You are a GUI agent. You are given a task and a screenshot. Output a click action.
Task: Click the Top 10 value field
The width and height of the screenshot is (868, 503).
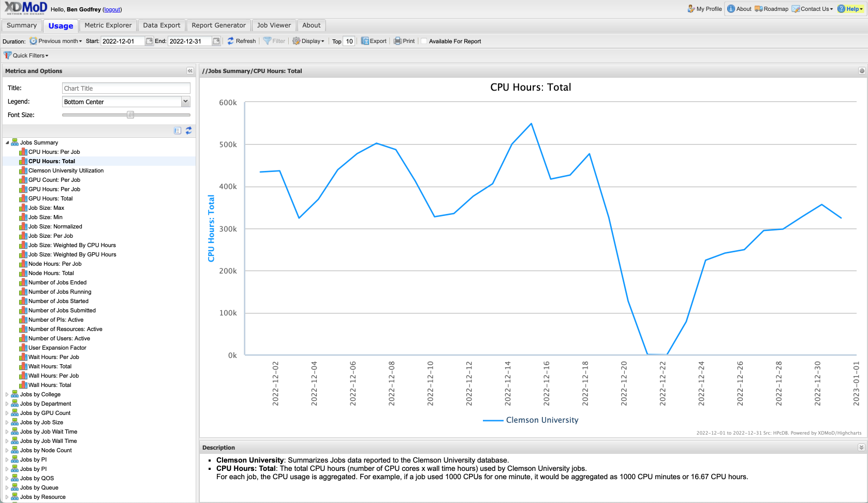[349, 41]
